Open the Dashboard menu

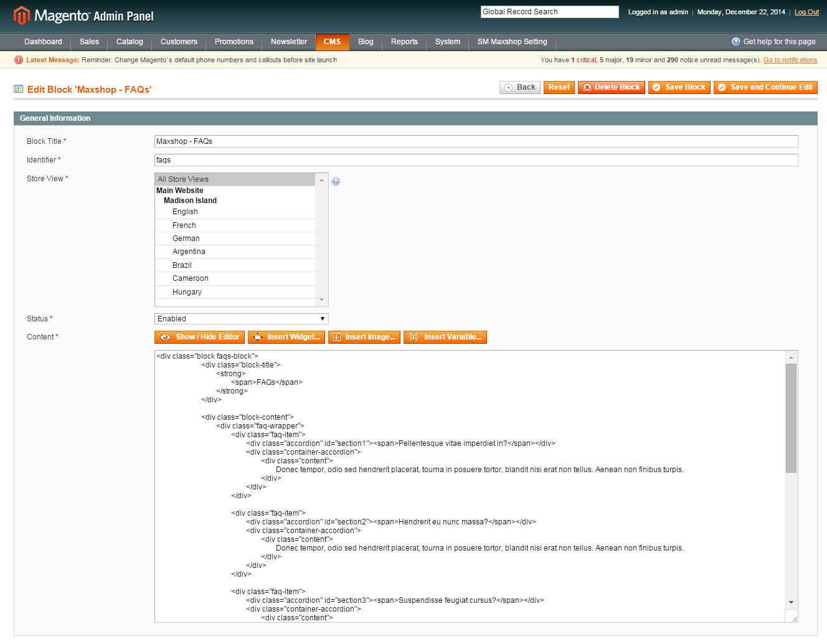click(43, 42)
